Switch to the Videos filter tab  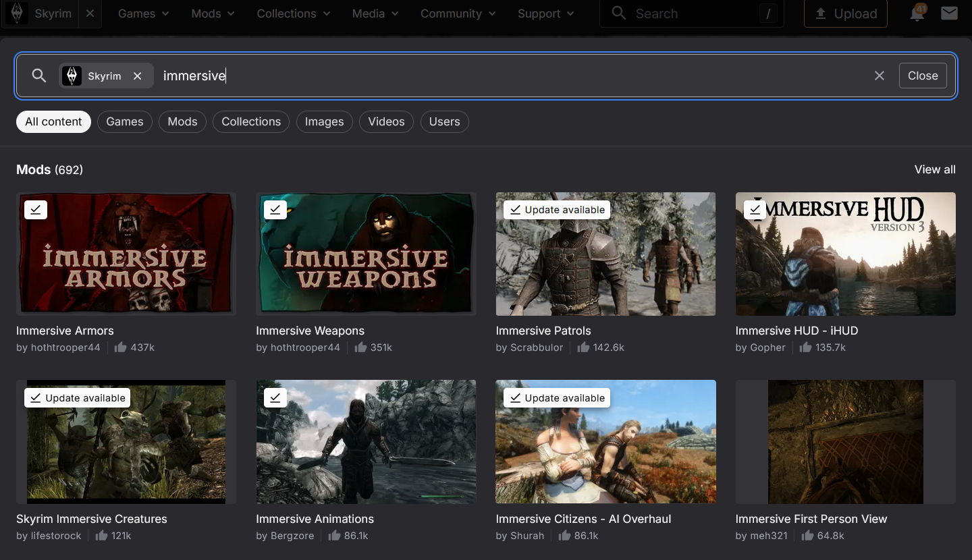point(386,121)
